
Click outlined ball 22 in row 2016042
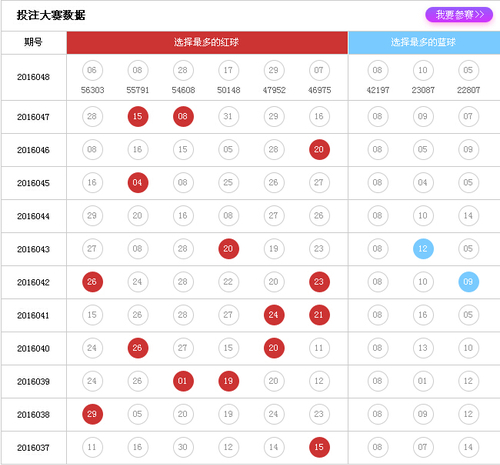pyautogui.click(x=228, y=282)
